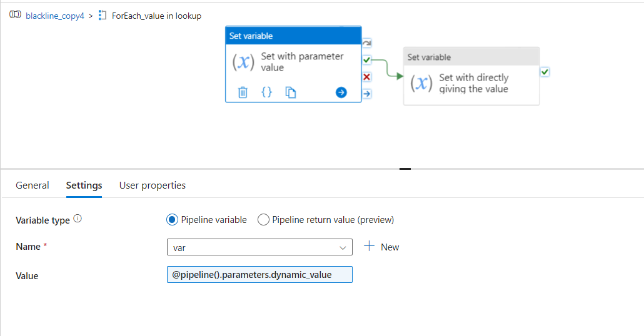Open the User properties tab
The width and height of the screenshot is (644, 336).
click(x=153, y=185)
